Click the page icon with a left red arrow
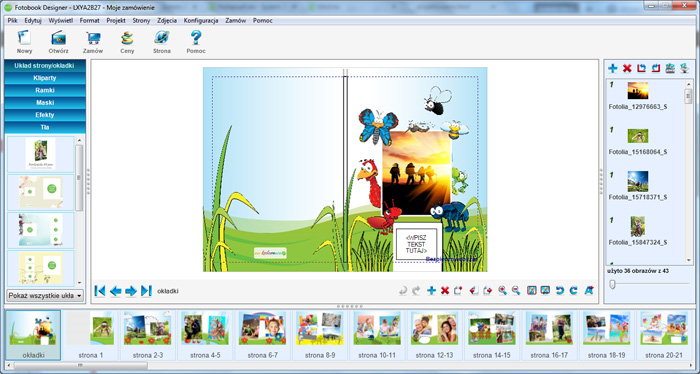 click(x=474, y=291)
